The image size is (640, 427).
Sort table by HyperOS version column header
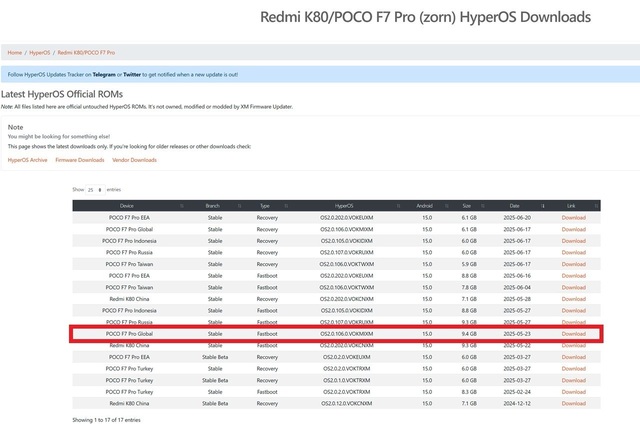pyautogui.click(x=345, y=205)
